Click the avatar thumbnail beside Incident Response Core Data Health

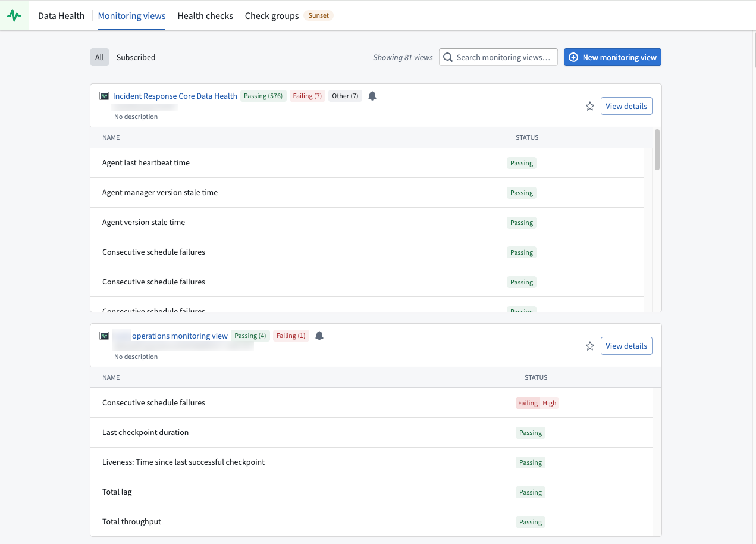(103, 95)
